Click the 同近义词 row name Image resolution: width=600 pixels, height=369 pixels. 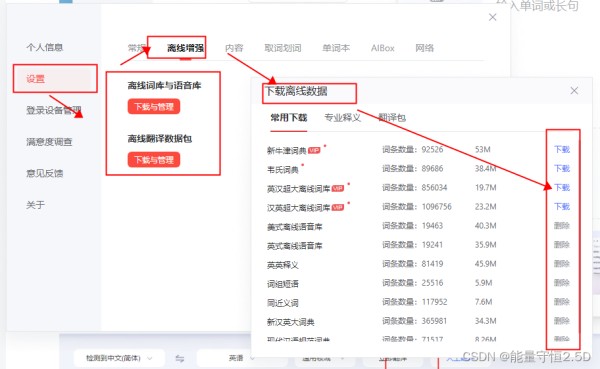pyautogui.click(x=282, y=303)
